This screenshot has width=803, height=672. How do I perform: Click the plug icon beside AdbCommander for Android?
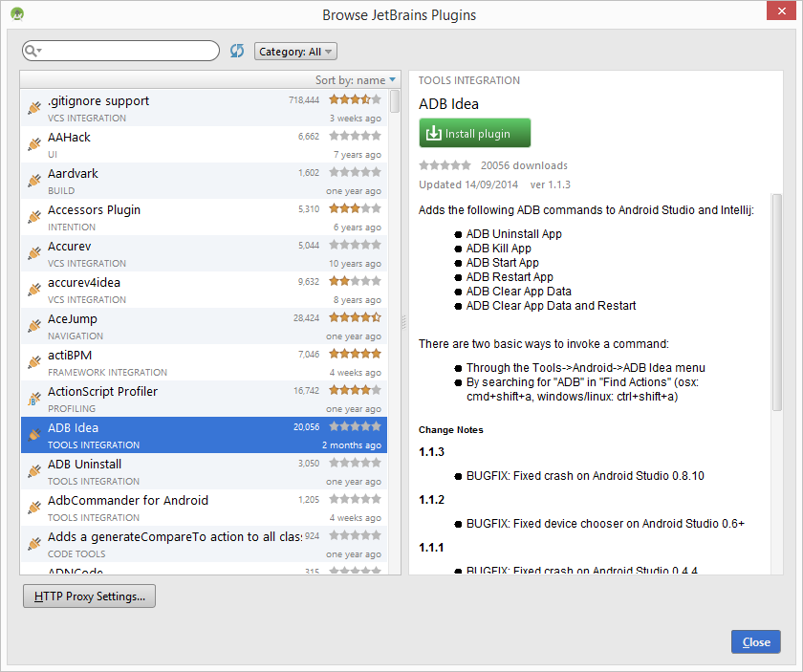tap(34, 508)
